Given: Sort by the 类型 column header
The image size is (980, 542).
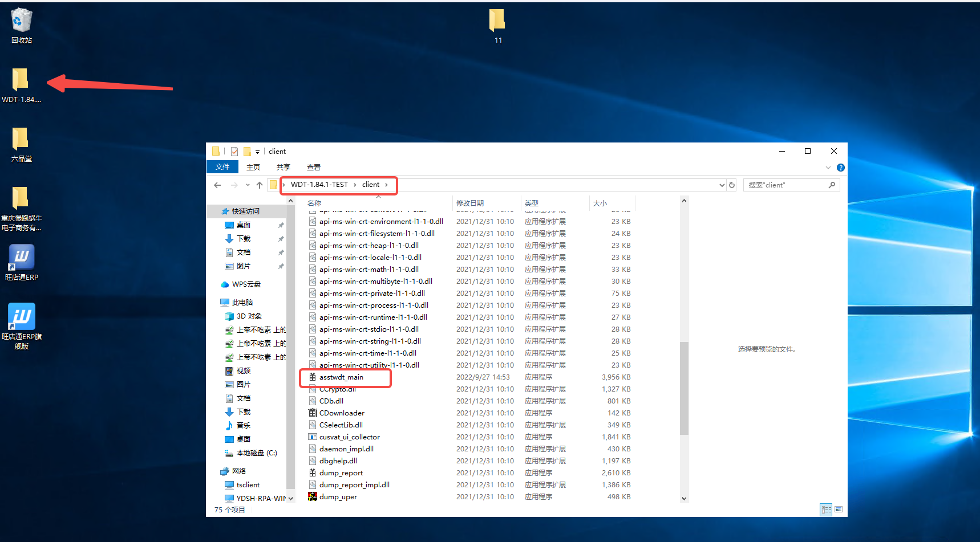Looking at the screenshot, I should pyautogui.click(x=556, y=203).
